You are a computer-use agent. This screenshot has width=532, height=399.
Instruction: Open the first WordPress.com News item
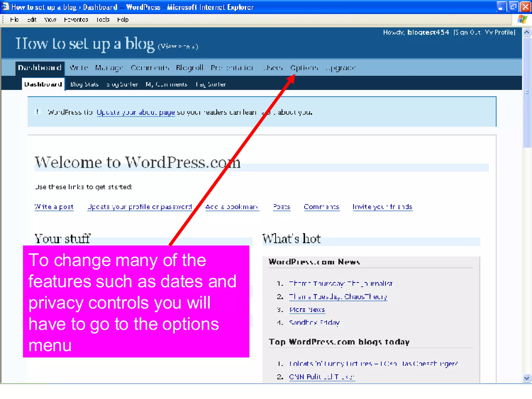(x=341, y=283)
